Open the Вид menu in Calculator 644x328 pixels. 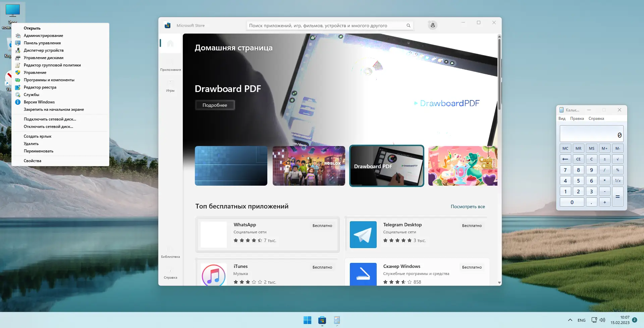[562, 119]
